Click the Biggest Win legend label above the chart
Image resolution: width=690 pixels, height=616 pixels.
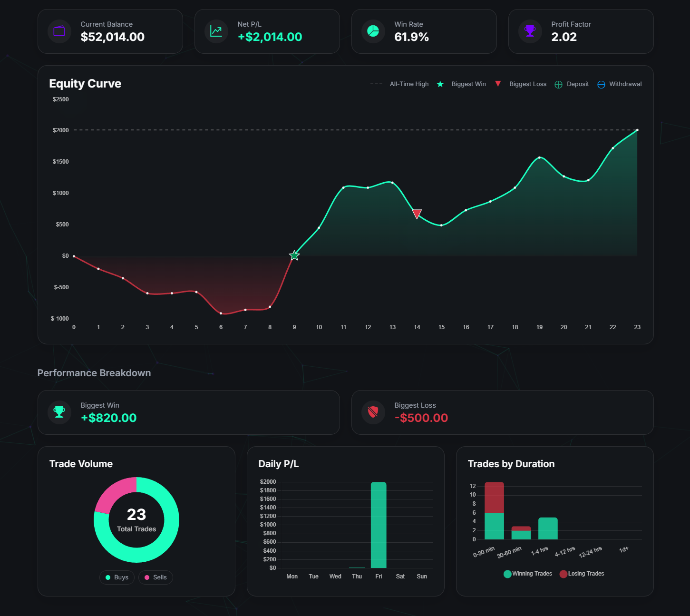468,84
